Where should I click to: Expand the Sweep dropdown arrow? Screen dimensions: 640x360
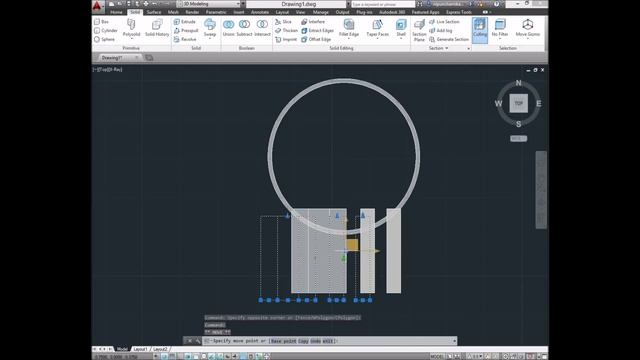point(210,39)
